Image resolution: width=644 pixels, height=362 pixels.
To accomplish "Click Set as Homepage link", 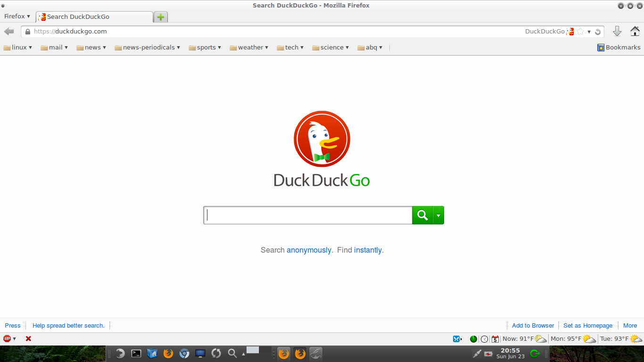I will [588, 326].
